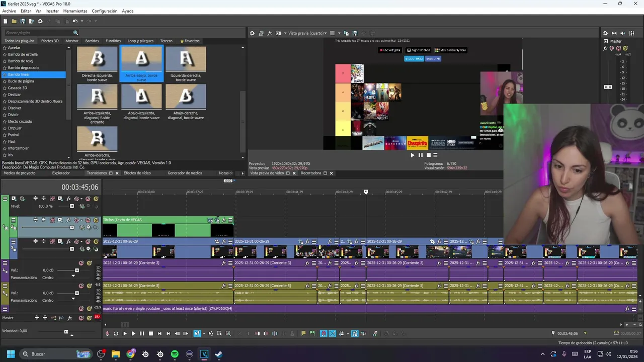Open Auto Ripple mode dropdown arrow
This screenshot has height=362, width=644.
[348, 333]
